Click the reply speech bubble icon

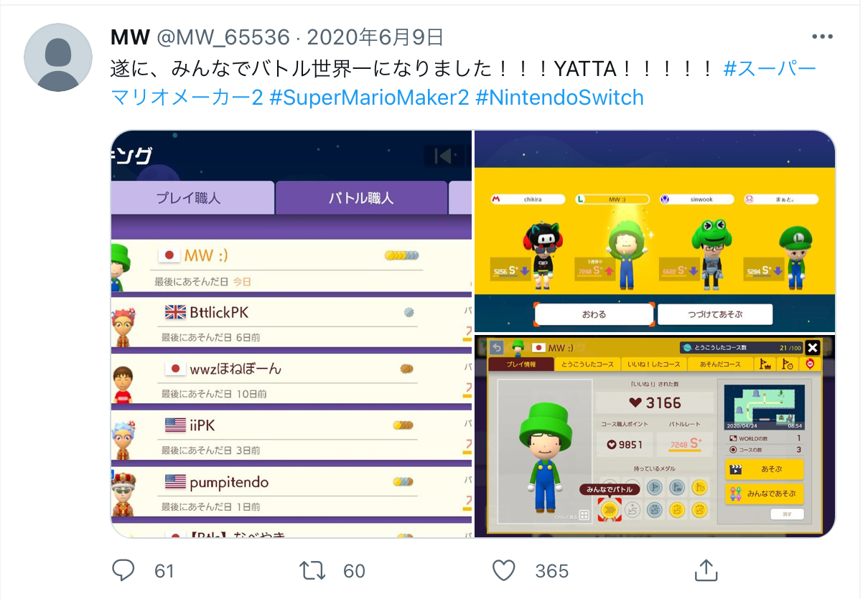point(123,570)
